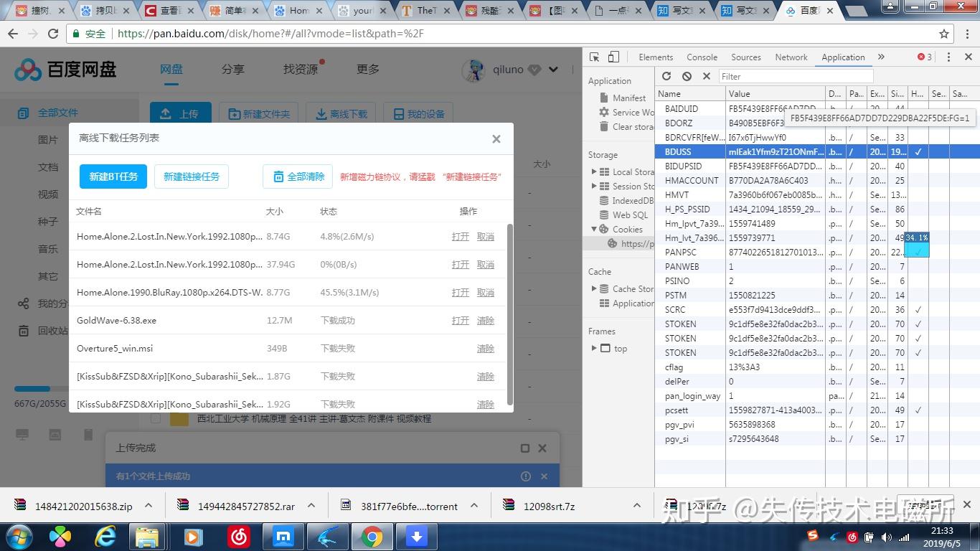Expand the Local Storage tree arrow
Image resolution: width=980 pixels, height=551 pixels.
pyautogui.click(x=594, y=171)
